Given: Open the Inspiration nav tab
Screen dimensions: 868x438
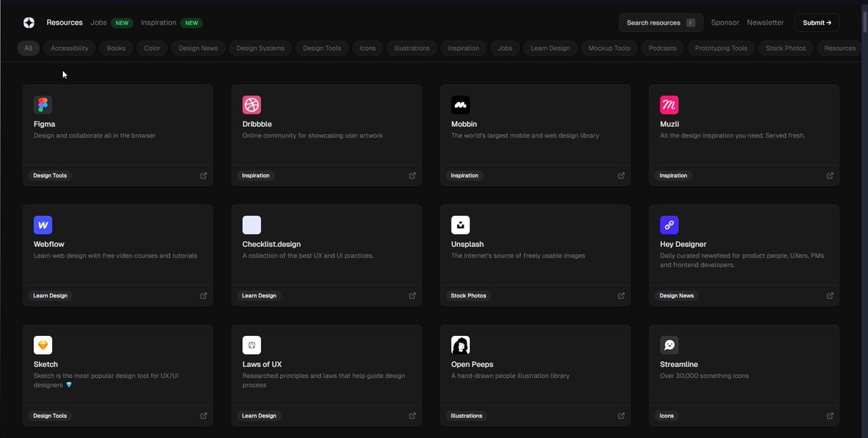Looking at the screenshot, I should [158, 22].
